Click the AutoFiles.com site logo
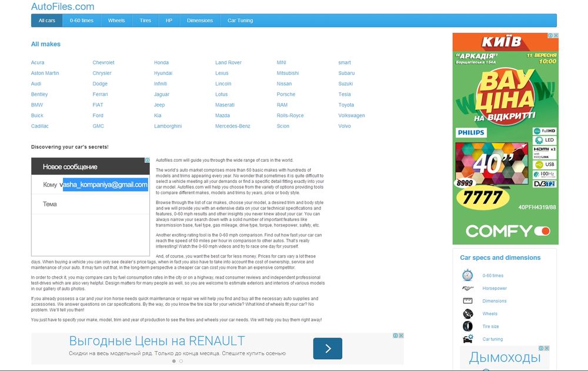The width and height of the screenshot is (588, 371). pos(63,6)
